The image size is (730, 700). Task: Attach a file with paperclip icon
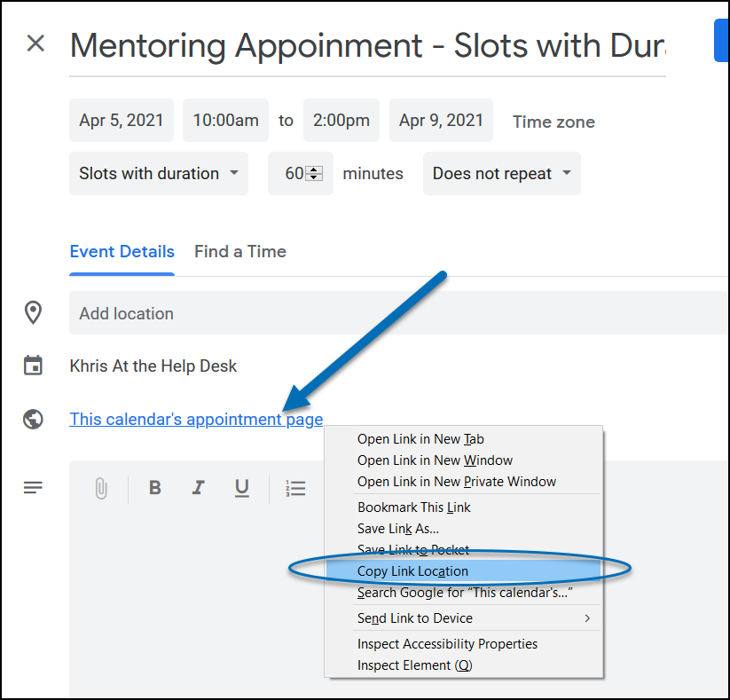click(x=101, y=488)
